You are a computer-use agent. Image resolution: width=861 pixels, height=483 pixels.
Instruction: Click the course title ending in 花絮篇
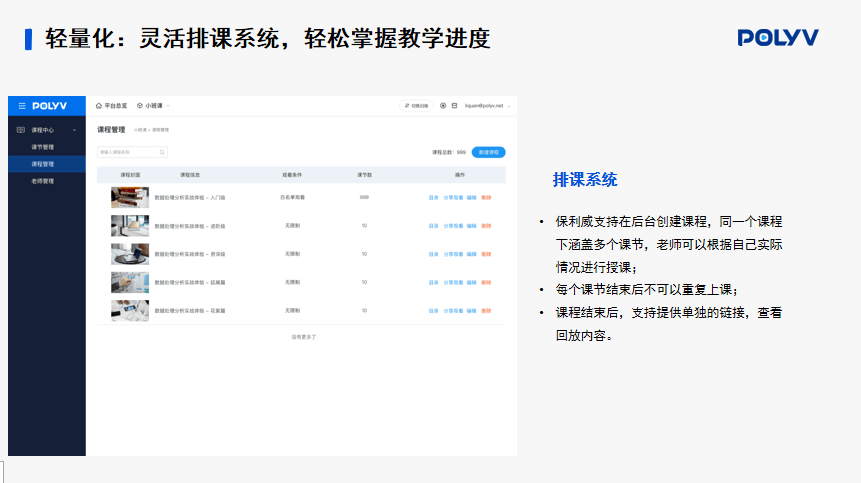pyautogui.click(x=190, y=311)
